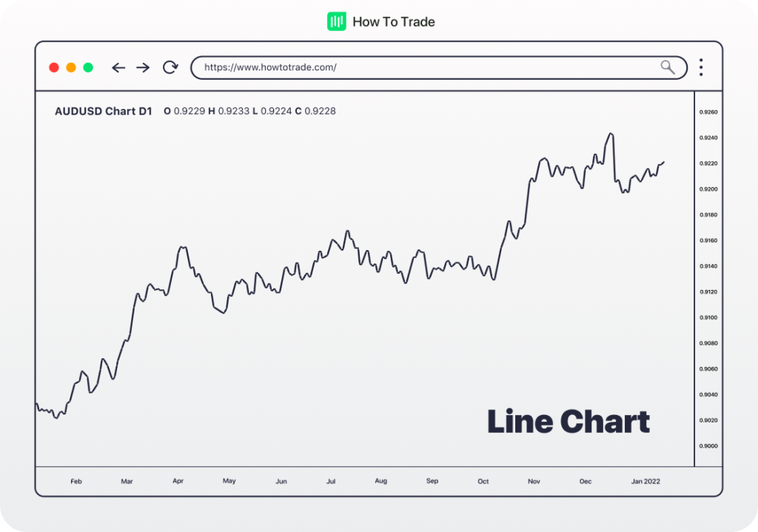This screenshot has height=532, width=758.
Task: Open the three-dot browser menu
Action: pyautogui.click(x=700, y=68)
